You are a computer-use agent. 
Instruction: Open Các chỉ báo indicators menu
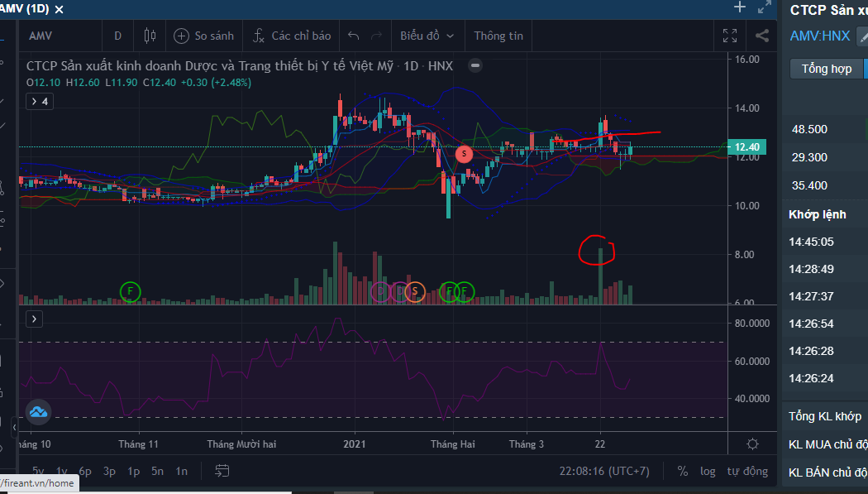(x=292, y=36)
